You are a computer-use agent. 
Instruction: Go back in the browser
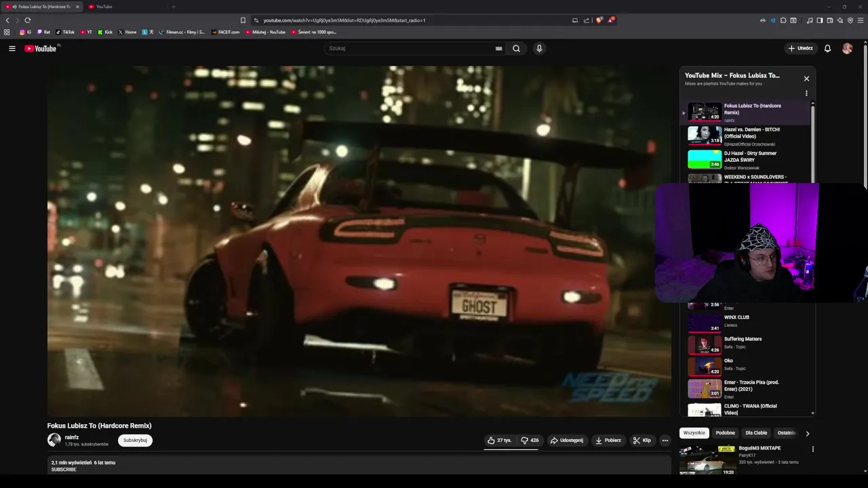7,20
